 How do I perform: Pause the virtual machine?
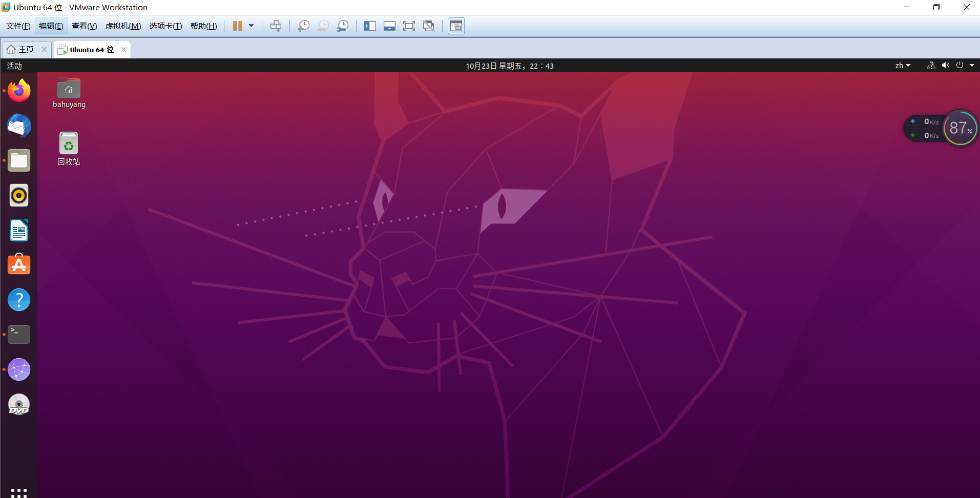tap(237, 26)
